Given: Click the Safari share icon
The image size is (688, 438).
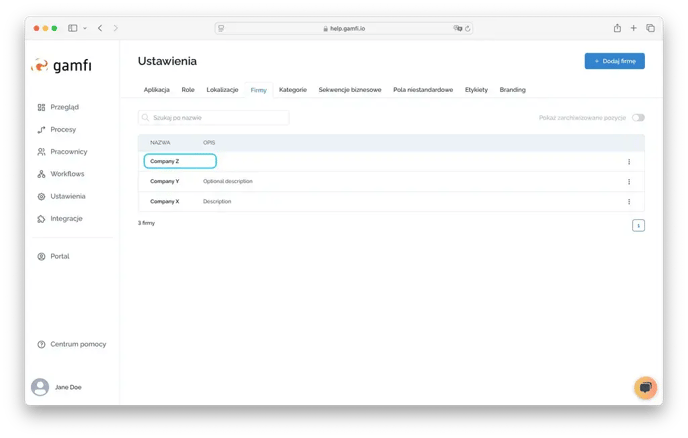Looking at the screenshot, I should (617, 28).
